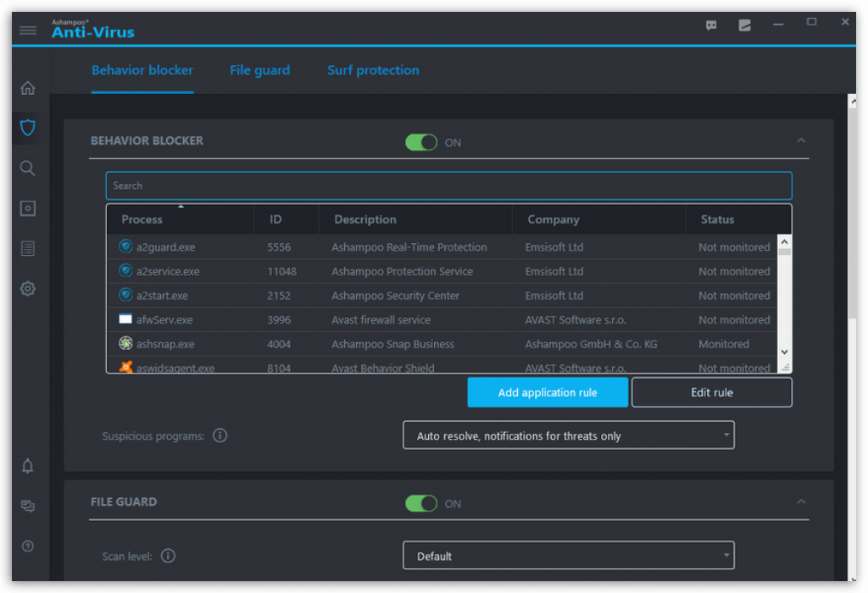The height and width of the screenshot is (593, 868).
Task: Collapse the File Guard section
Action: point(801,502)
